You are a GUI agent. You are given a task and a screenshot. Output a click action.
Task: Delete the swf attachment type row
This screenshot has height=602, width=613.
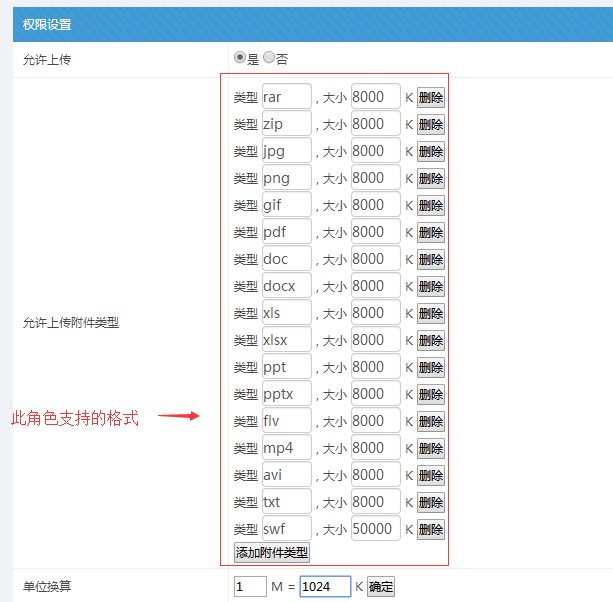point(431,529)
